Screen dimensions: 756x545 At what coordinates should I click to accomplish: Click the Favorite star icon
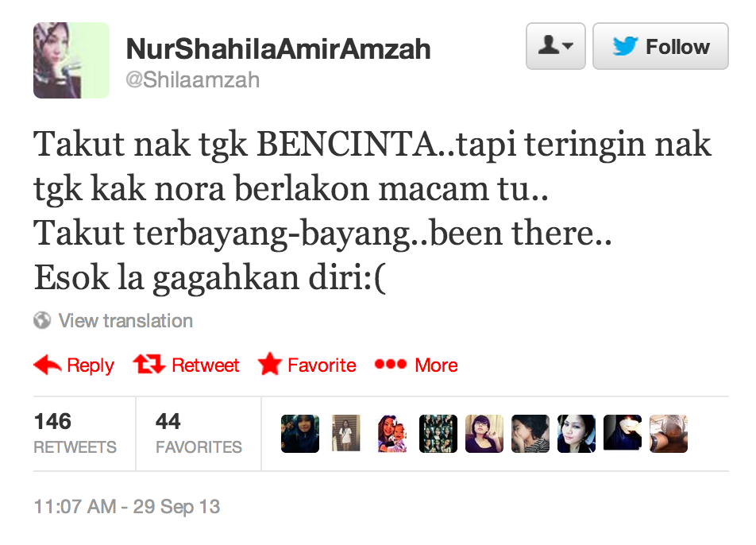(x=269, y=364)
